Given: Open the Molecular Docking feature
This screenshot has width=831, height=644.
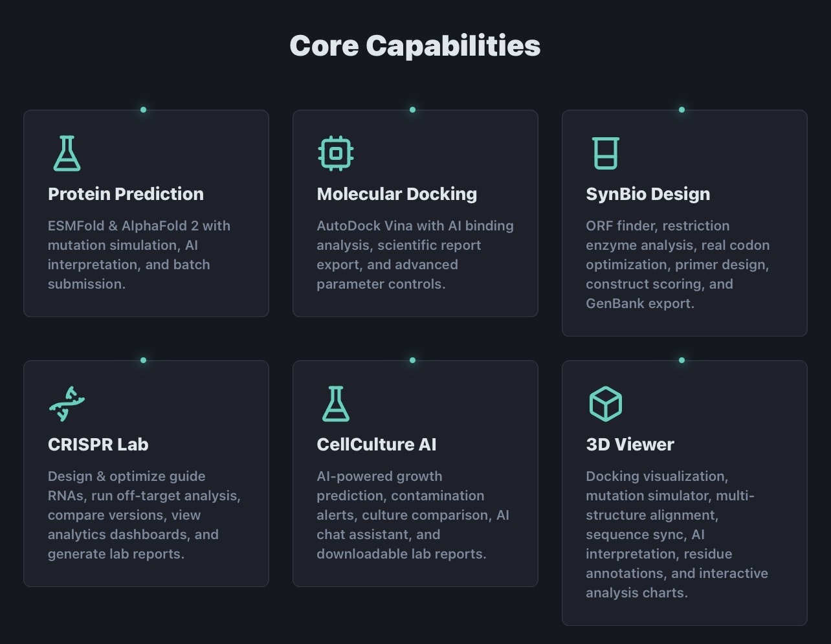Looking at the screenshot, I should click(x=396, y=194).
